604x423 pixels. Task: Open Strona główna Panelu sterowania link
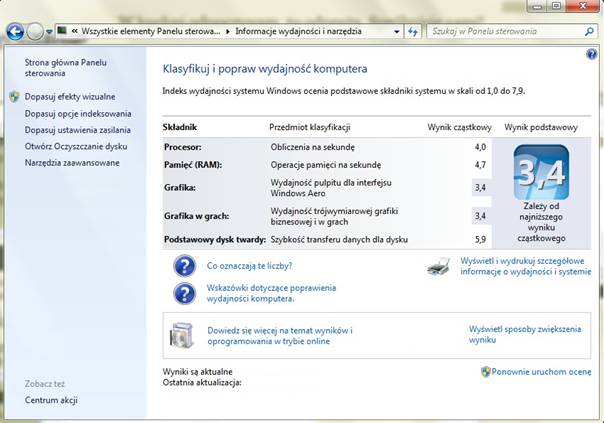click(65, 67)
